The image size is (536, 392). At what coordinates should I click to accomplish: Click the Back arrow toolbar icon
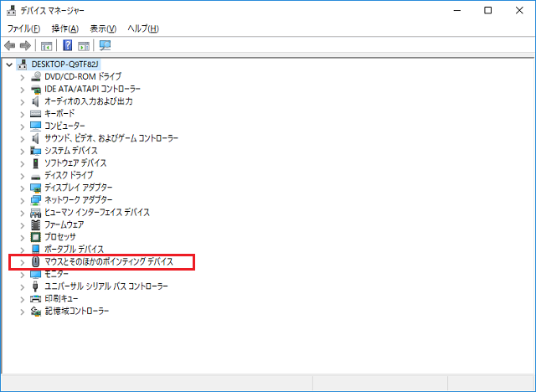(x=9, y=45)
